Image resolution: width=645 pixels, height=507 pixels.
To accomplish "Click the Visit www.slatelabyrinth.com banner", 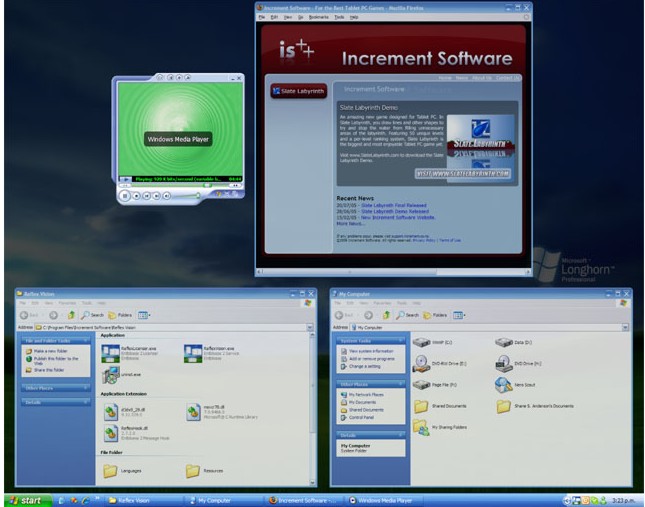I will [463, 174].
